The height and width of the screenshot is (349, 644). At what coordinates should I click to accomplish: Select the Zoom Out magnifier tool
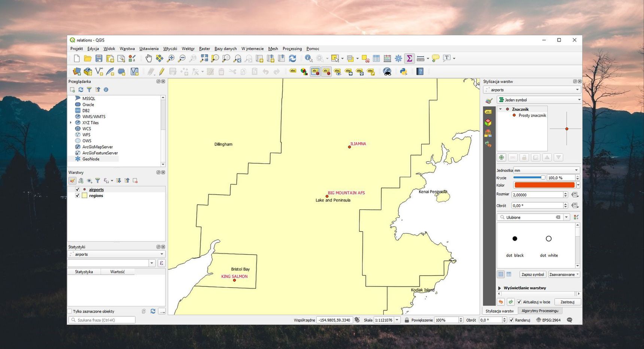pyautogui.click(x=182, y=58)
